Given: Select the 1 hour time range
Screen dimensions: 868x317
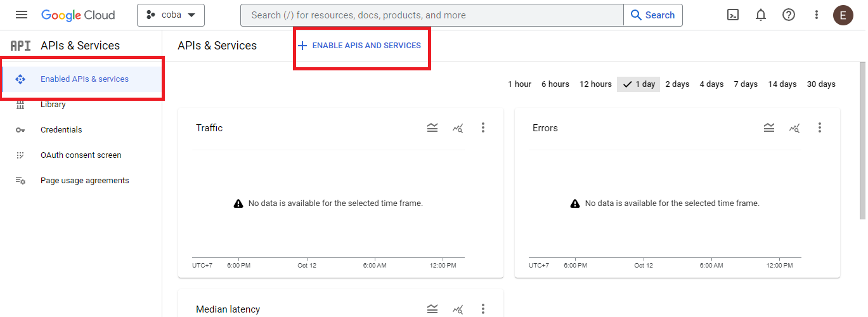Looking at the screenshot, I should point(519,84).
